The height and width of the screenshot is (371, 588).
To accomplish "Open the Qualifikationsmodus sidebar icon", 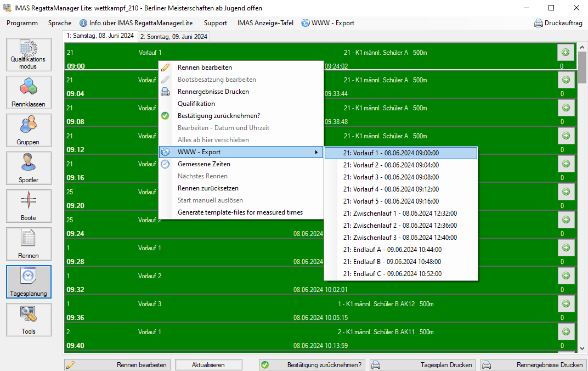I will (29, 54).
